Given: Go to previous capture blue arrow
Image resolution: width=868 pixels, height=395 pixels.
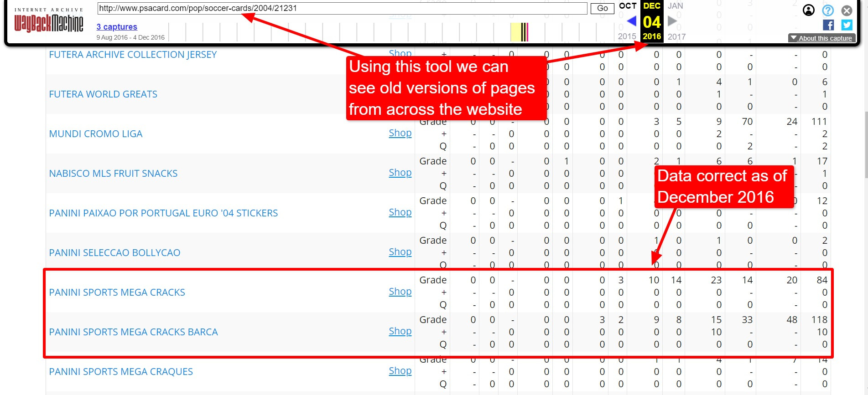Looking at the screenshot, I should tap(631, 21).
